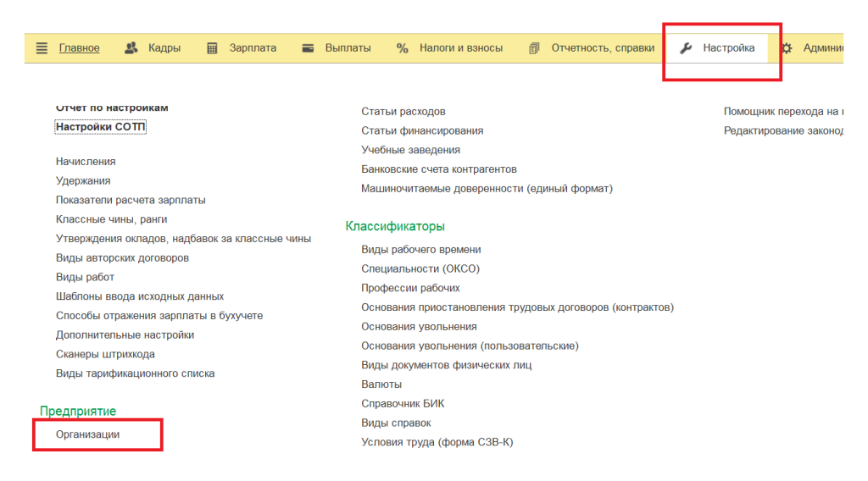868x481 pixels.
Task: Open the Главное section
Action: pos(79,48)
